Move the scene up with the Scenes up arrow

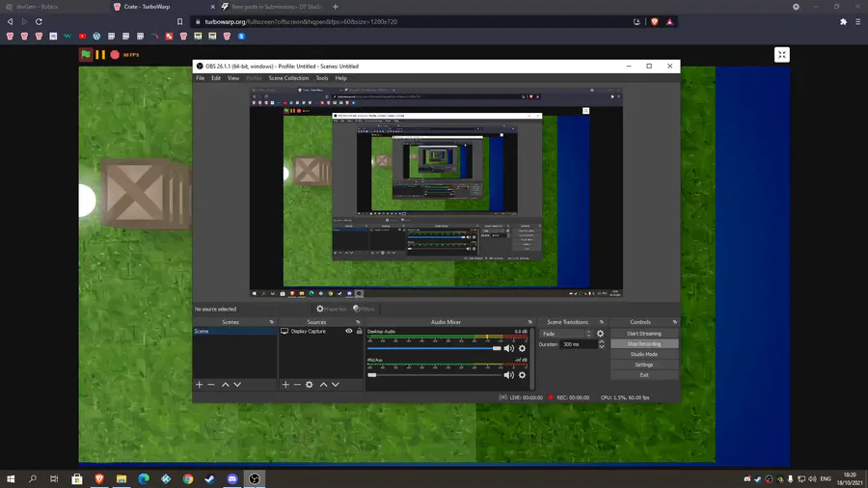tap(226, 384)
